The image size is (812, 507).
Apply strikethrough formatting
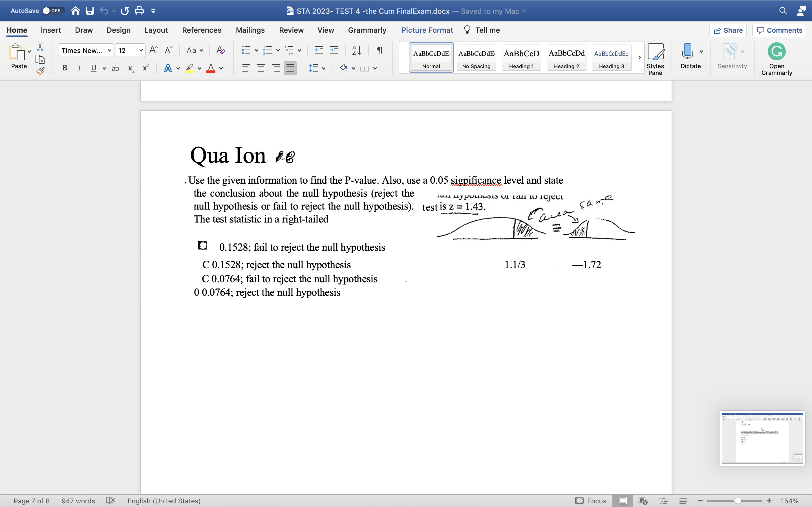[115, 68]
